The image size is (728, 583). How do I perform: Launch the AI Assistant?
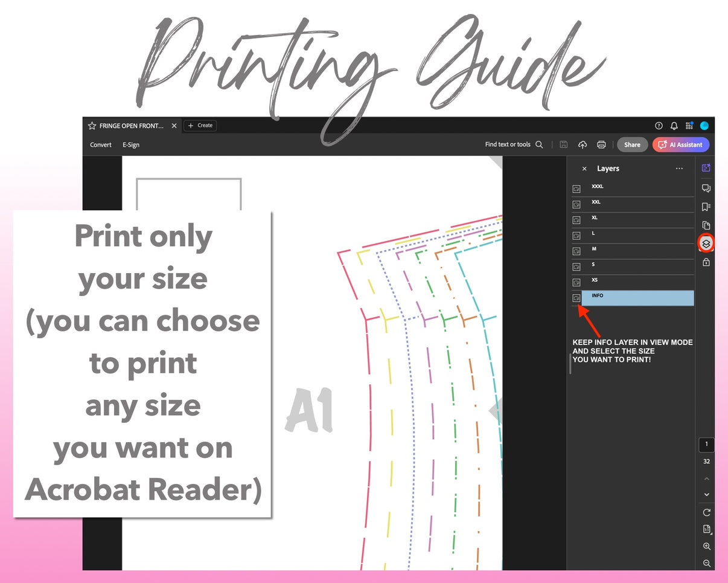click(x=680, y=144)
